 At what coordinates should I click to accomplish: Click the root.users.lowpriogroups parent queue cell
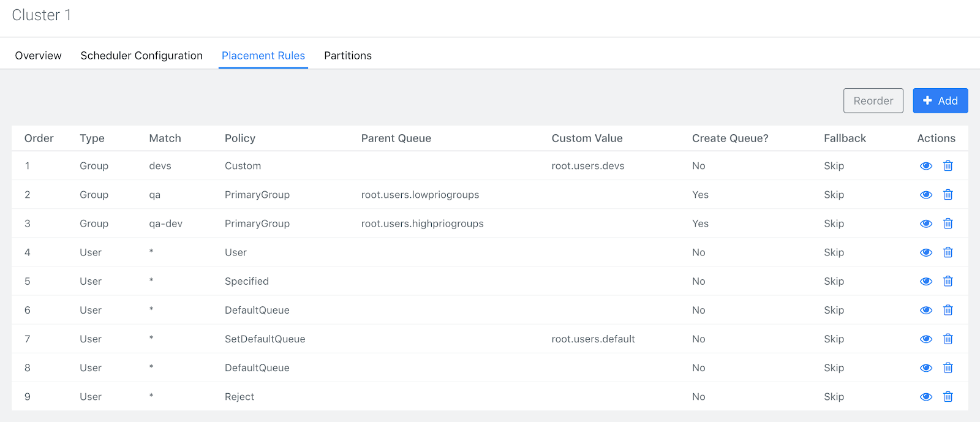(x=420, y=195)
